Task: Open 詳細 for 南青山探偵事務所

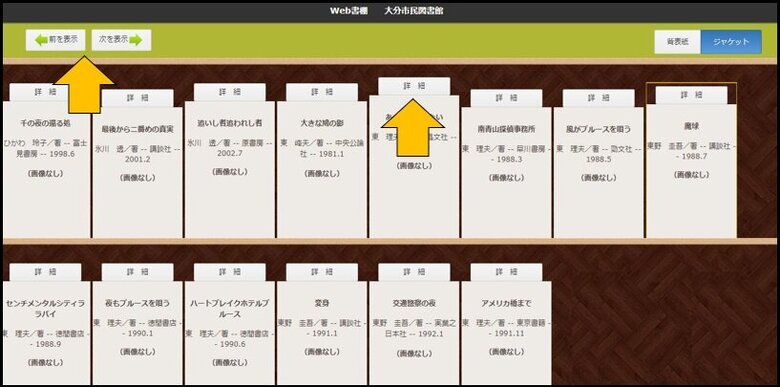Action: (x=506, y=98)
